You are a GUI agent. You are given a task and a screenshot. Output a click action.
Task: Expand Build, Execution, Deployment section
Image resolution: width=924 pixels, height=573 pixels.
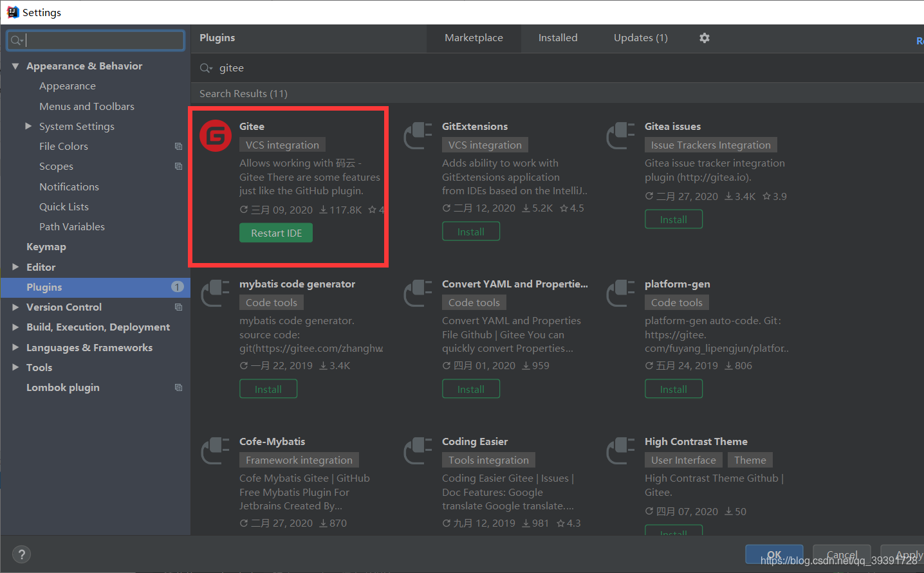(15, 327)
